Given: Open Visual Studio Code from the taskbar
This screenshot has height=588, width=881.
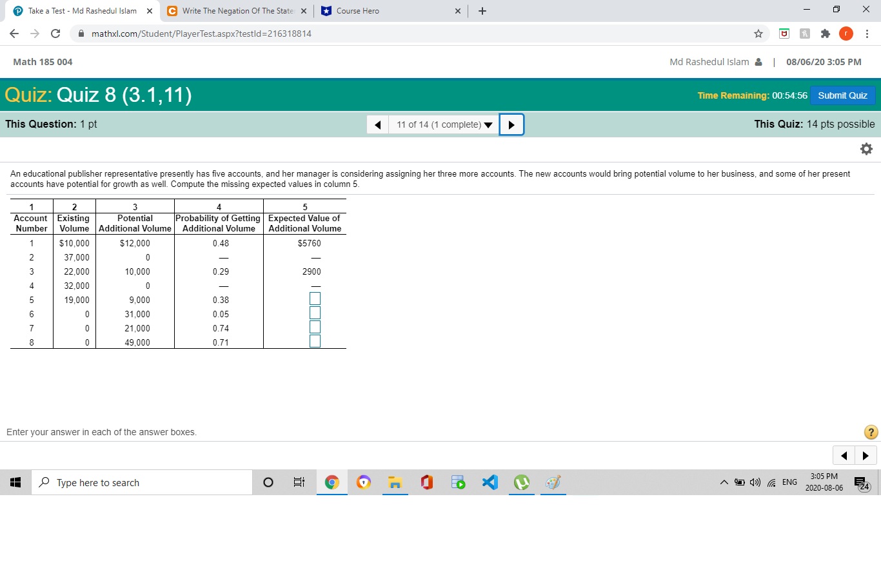Looking at the screenshot, I should pos(490,482).
